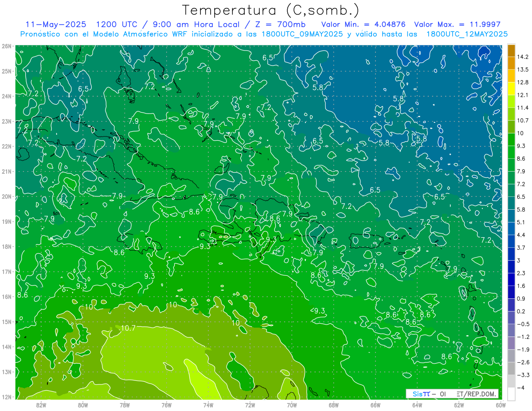Viewport: 532px width, 411px height.
Task: Click the '1200 UTC' time text
Action: tap(118, 24)
